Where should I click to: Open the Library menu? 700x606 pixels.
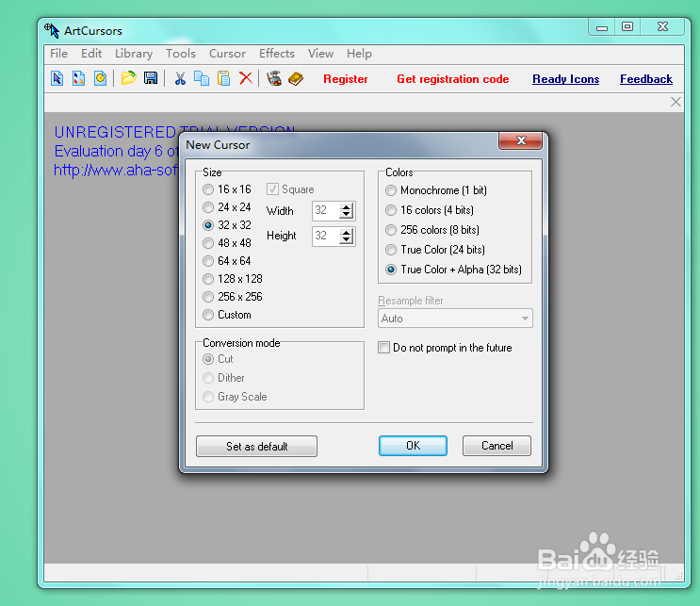click(134, 54)
